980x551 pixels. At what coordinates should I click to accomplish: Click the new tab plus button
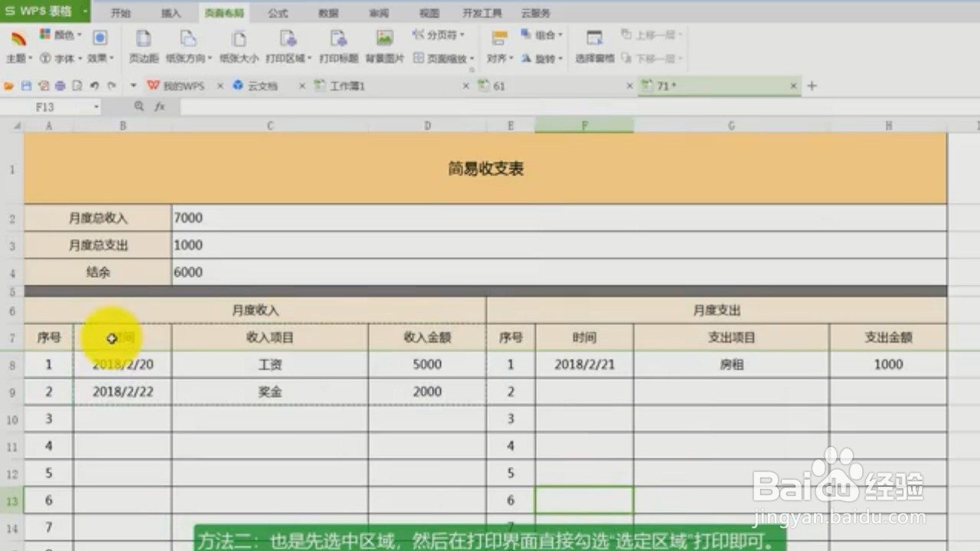point(811,86)
